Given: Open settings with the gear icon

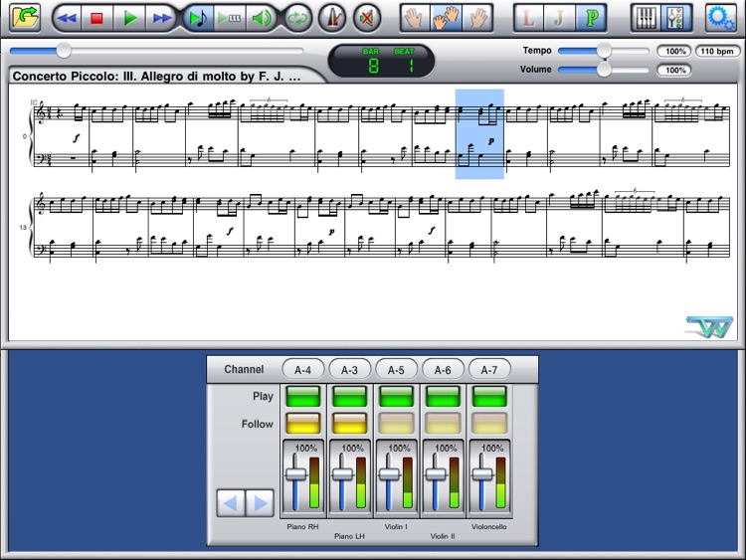Looking at the screenshot, I should pos(721,18).
